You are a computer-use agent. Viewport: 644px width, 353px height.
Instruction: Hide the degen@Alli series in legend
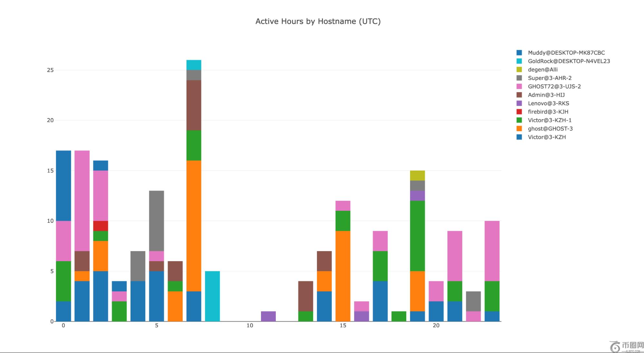point(543,69)
